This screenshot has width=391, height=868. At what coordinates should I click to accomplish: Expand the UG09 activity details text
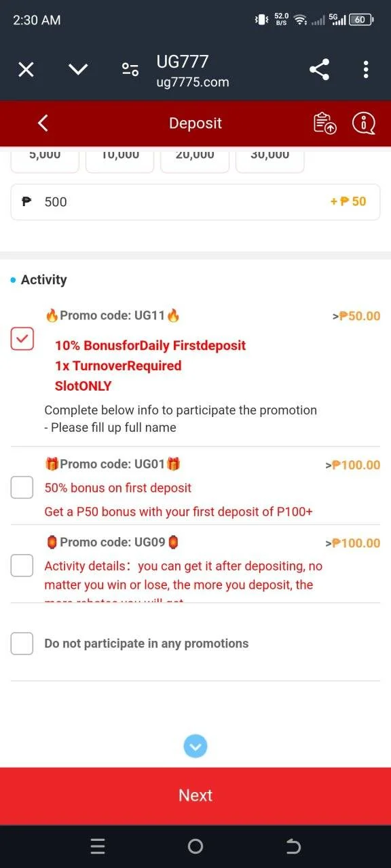tap(183, 576)
